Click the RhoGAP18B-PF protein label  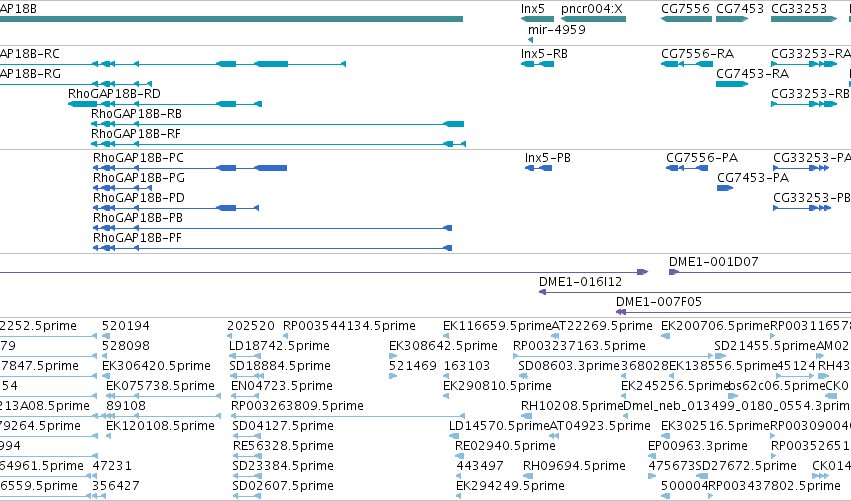point(137,238)
